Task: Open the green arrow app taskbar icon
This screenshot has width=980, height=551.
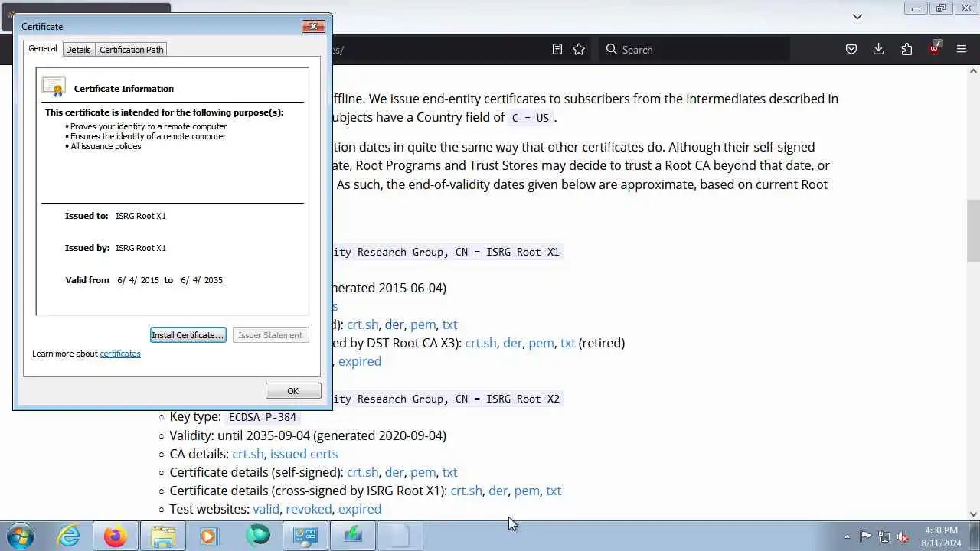Action: click(352, 536)
